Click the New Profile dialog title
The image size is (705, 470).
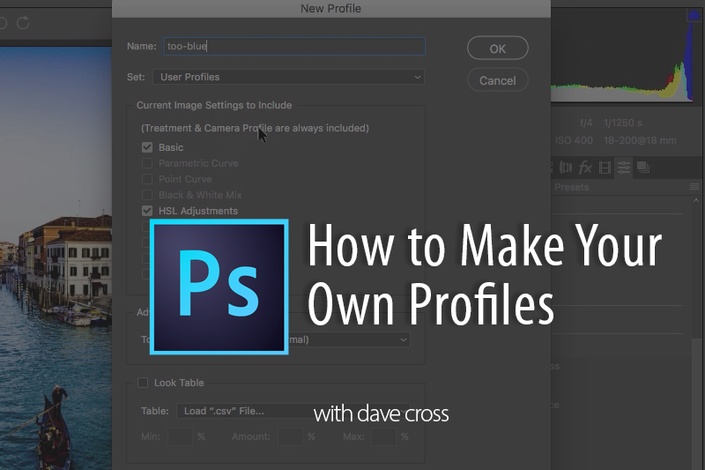[x=331, y=9]
